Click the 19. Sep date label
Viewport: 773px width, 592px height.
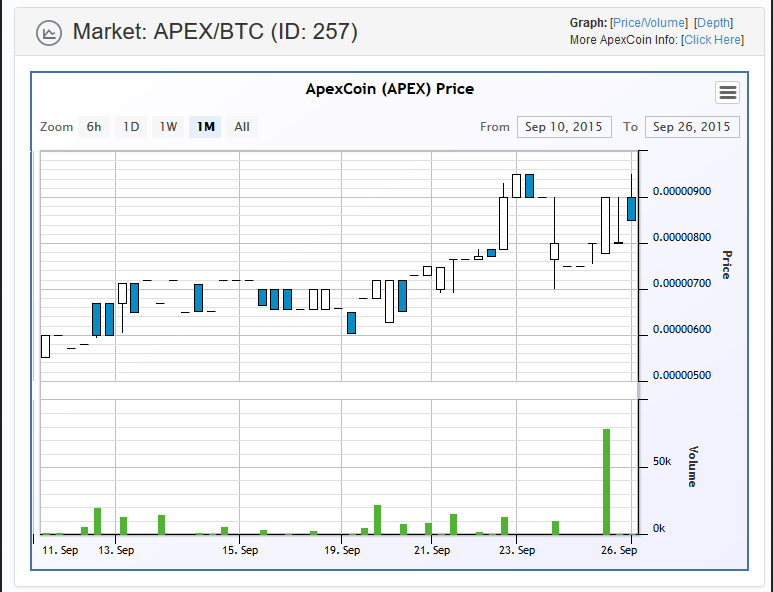342,550
